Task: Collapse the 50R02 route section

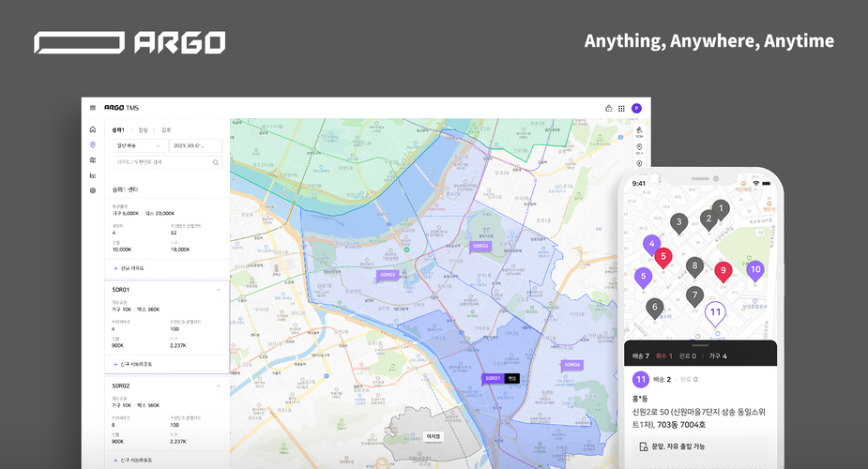Action: point(219,386)
